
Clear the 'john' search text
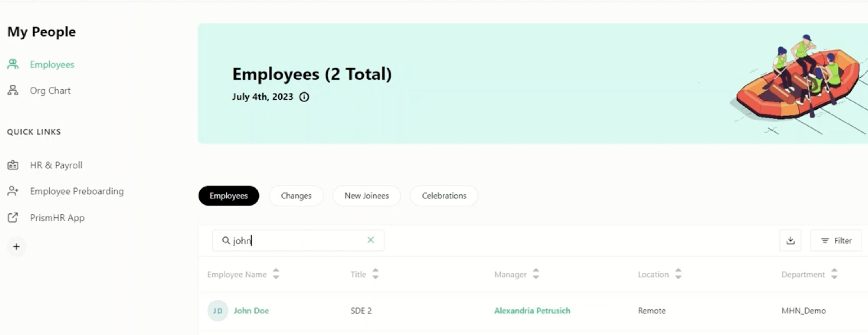click(370, 240)
